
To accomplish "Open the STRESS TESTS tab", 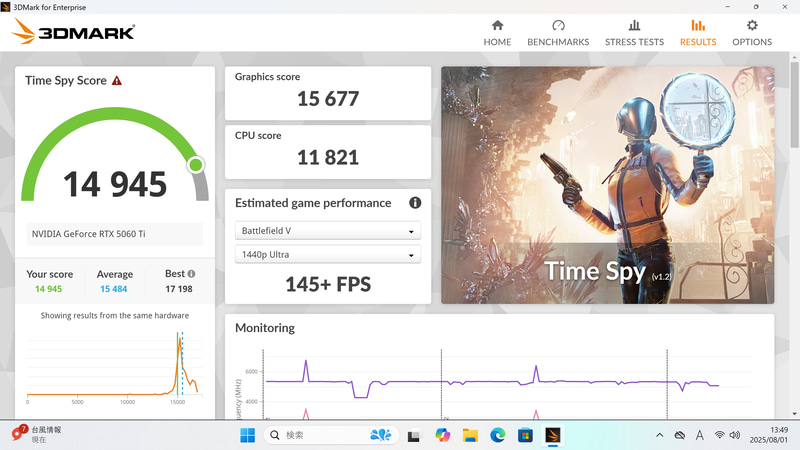I will tap(634, 33).
